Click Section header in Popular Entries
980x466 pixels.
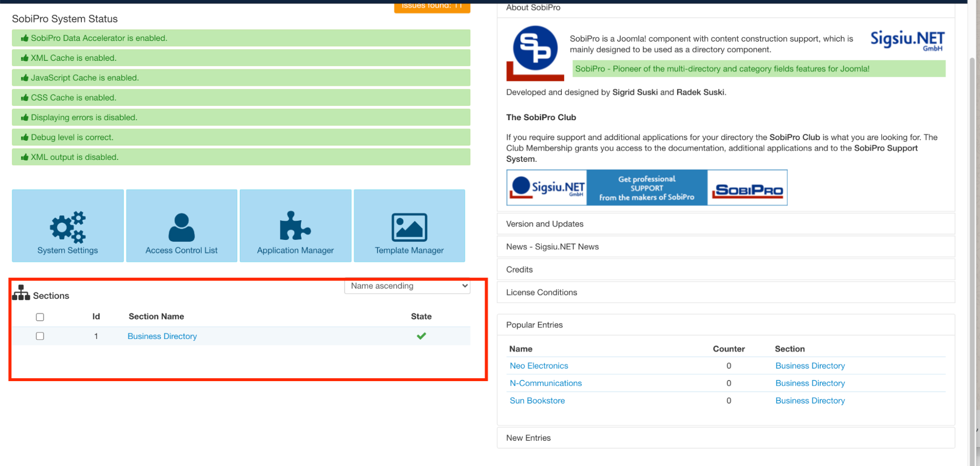(x=790, y=349)
